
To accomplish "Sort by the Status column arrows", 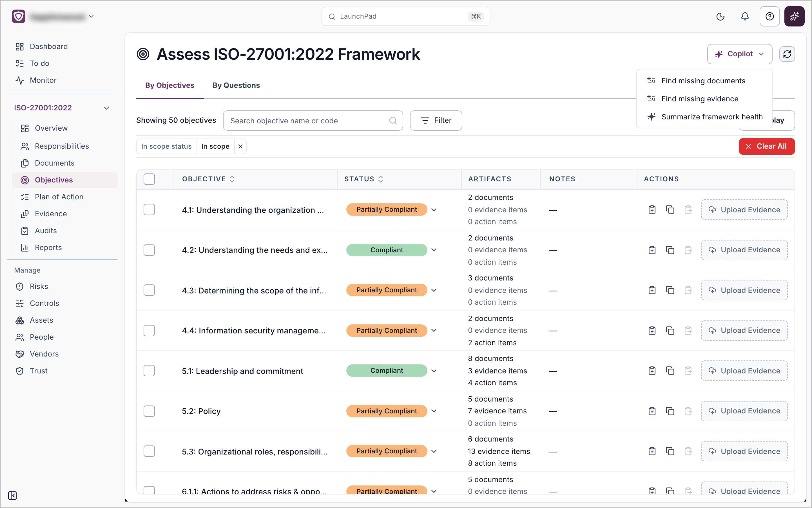I will pos(380,179).
